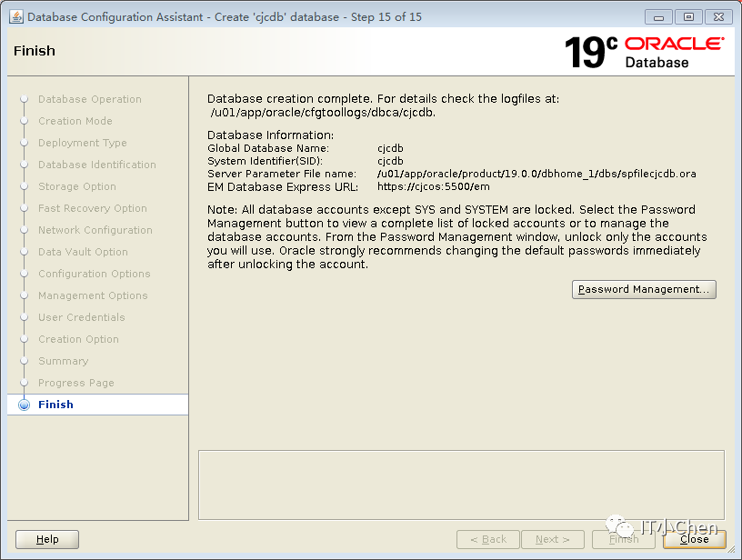Select the Summary step
Viewport: 742px width, 560px height.
pos(64,361)
